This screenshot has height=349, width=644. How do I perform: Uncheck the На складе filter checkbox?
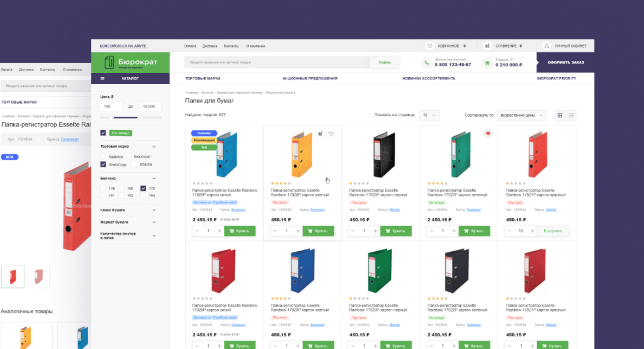[x=103, y=133]
